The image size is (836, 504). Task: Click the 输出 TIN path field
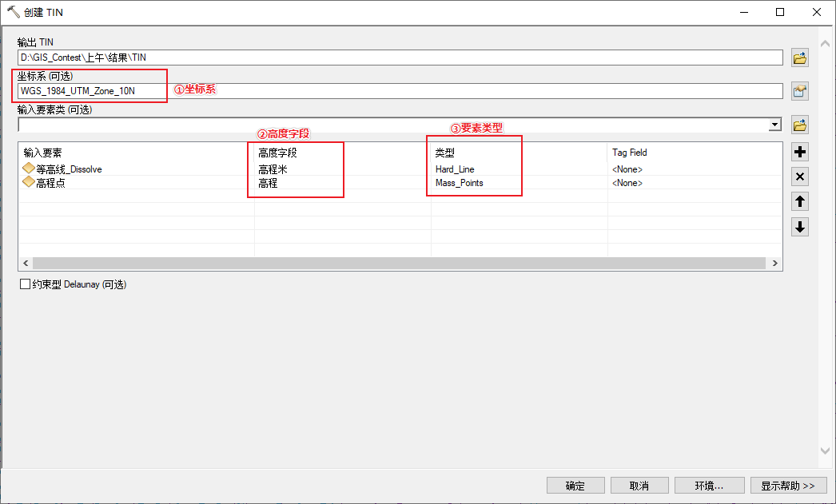click(400, 58)
